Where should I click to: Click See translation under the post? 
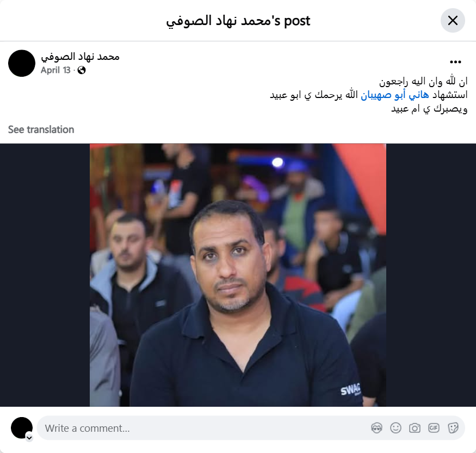coord(41,130)
